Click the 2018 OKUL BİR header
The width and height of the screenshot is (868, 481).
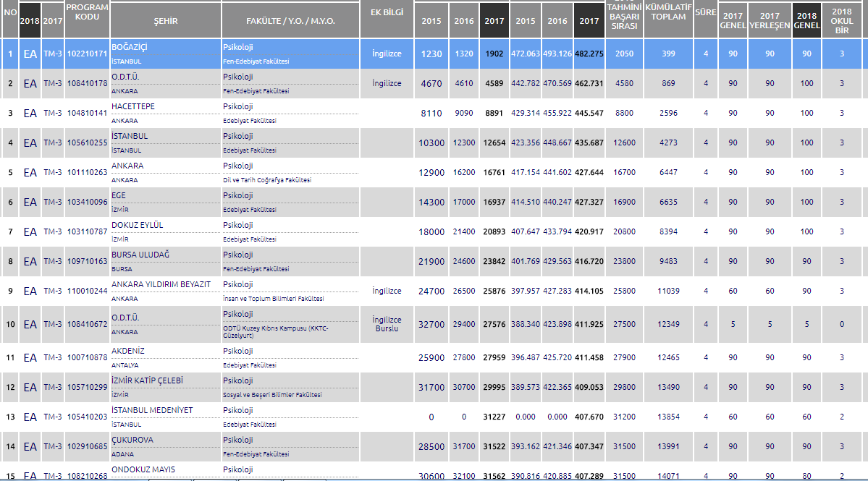point(841,20)
